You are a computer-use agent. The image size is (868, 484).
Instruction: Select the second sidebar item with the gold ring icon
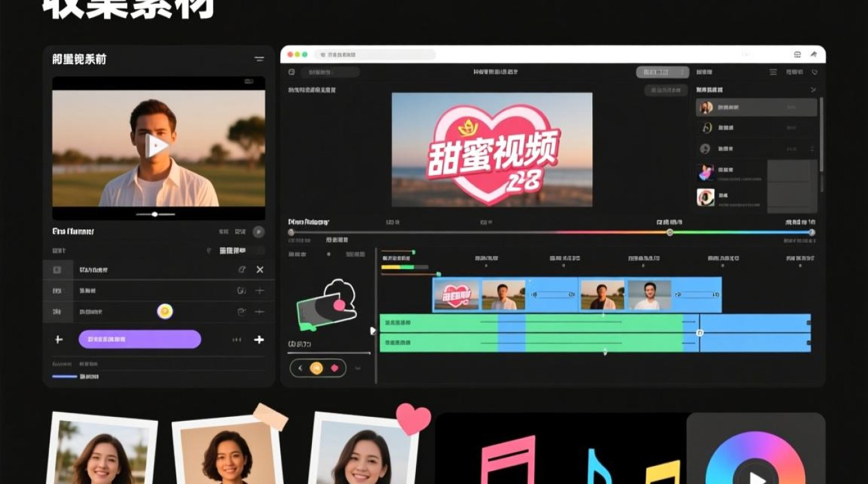click(756, 128)
